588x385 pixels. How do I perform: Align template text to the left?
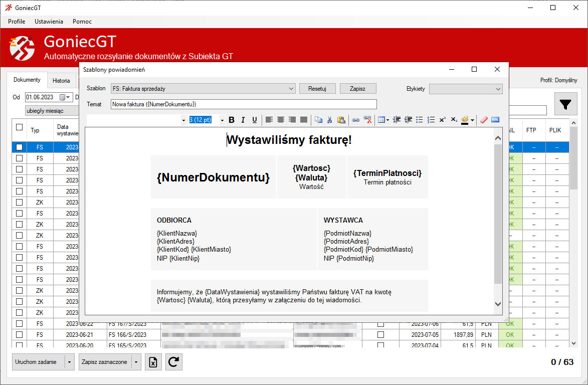click(x=269, y=120)
